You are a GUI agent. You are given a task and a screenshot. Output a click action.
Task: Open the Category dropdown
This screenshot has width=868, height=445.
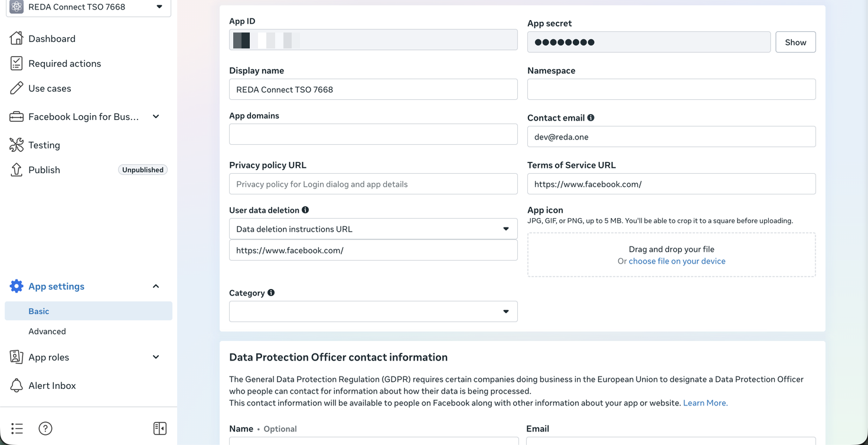click(373, 311)
